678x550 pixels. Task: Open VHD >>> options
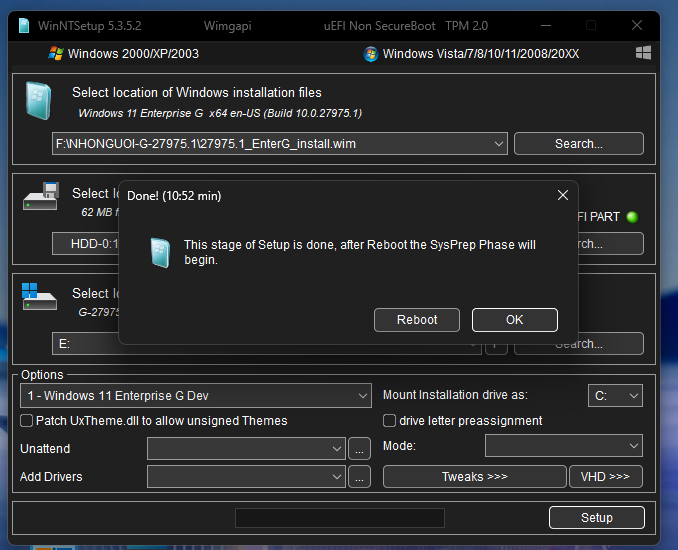coord(605,476)
